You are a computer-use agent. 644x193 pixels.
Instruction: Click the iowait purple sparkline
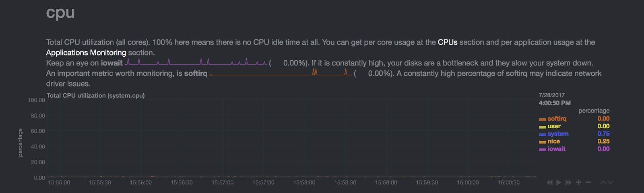[196, 62]
